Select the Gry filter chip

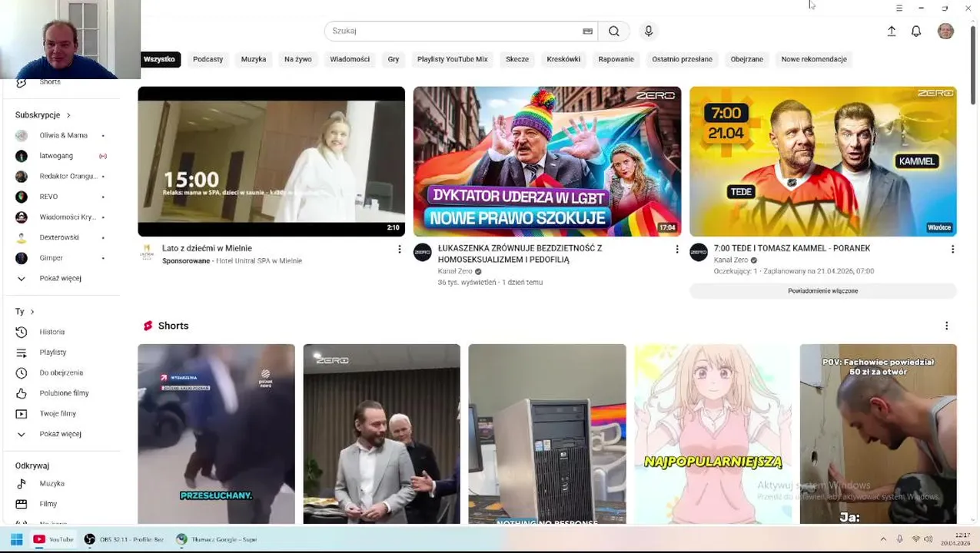click(x=394, y=59)
